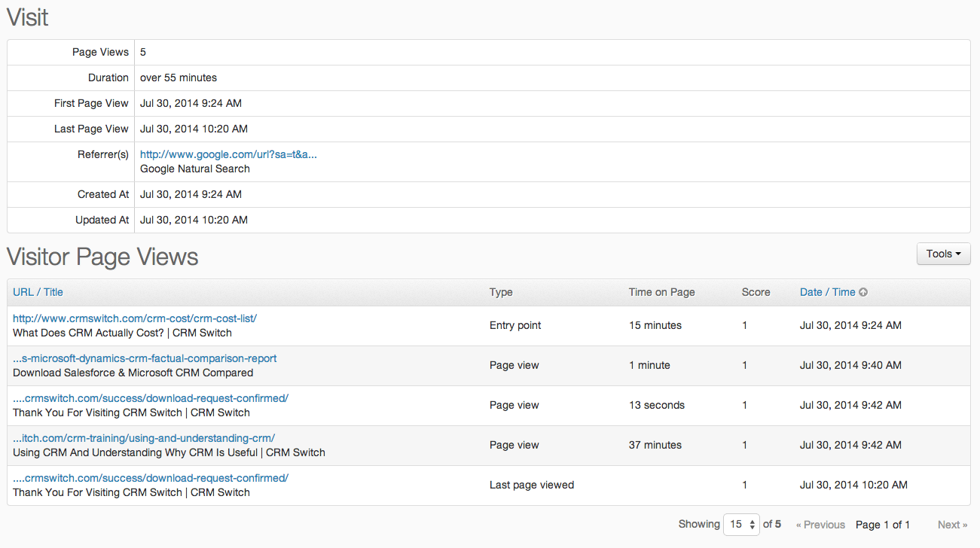Open the Showing 15 rows-per-page selector
The width and height of the screenshot is (980, 548).
coord(741,524)
